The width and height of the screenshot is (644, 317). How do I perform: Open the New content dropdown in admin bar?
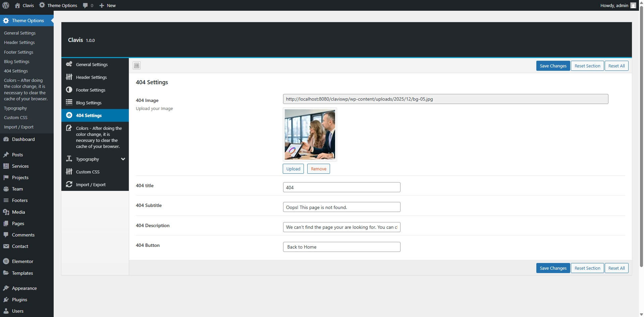(x=107, y=5)
